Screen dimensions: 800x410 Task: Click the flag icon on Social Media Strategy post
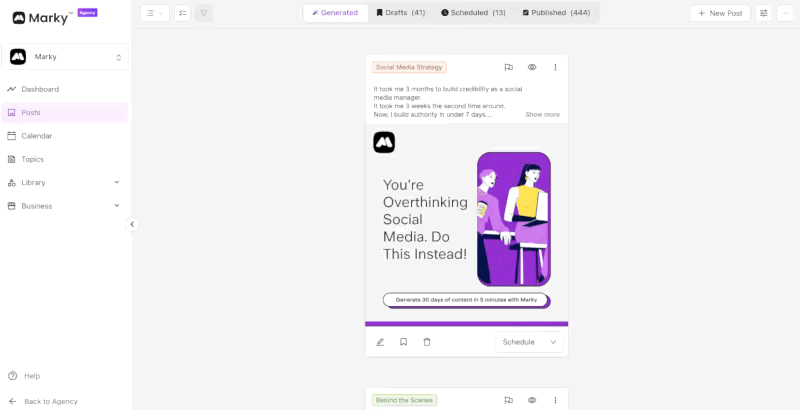point(509,67)
